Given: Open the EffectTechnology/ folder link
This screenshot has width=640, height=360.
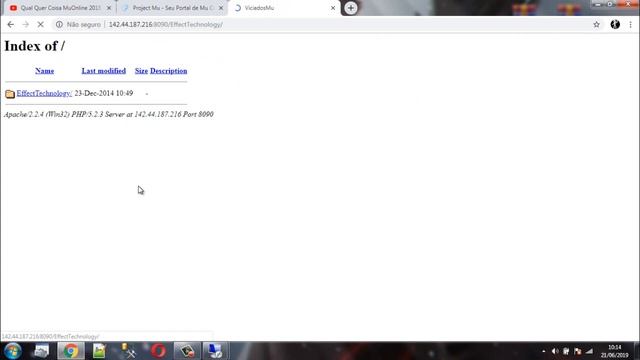Looking at the screenshot, I should tap(44, 93).
